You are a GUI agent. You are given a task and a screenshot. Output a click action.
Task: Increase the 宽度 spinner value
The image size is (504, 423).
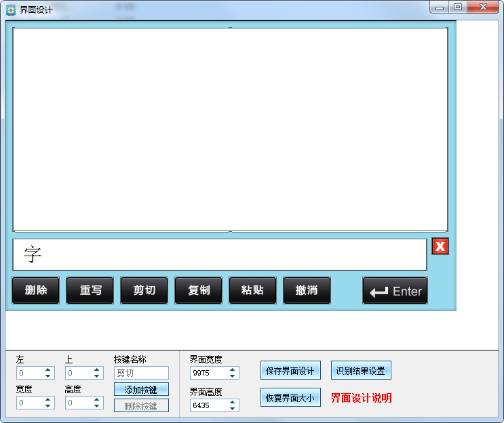click(48, 400)
